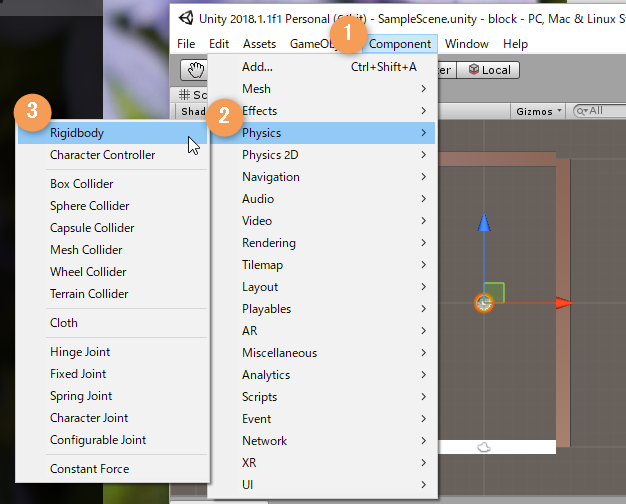The width and height of the screenshot is (626, 504).
Task: Add a Configurable Joint component
Action: click(113, 440)
